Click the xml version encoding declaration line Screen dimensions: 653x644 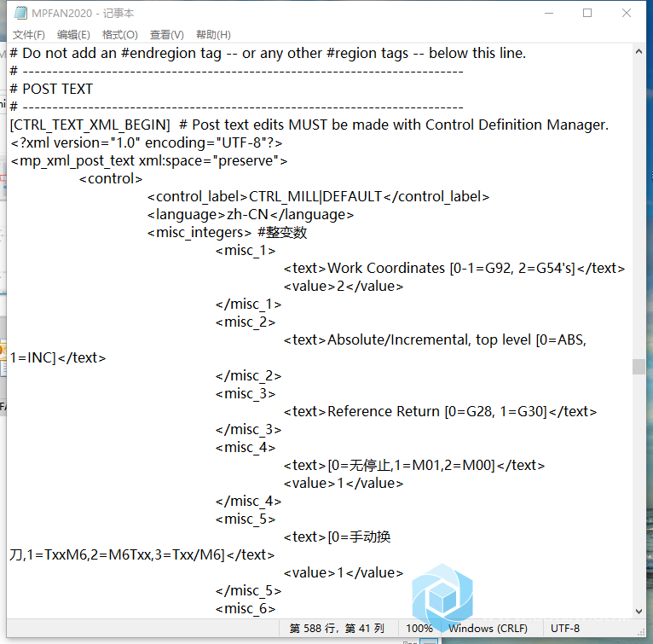[x=146, y=142]
